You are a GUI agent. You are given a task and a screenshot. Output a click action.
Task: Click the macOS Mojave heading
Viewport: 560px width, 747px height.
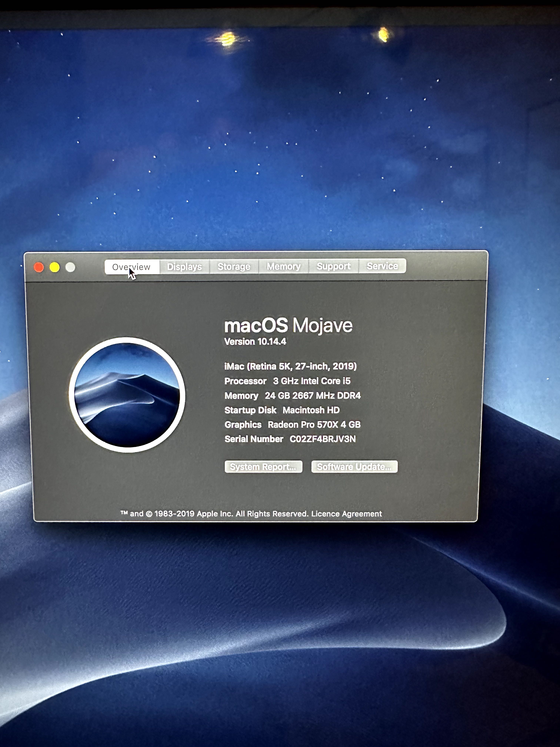coord(289,326)
